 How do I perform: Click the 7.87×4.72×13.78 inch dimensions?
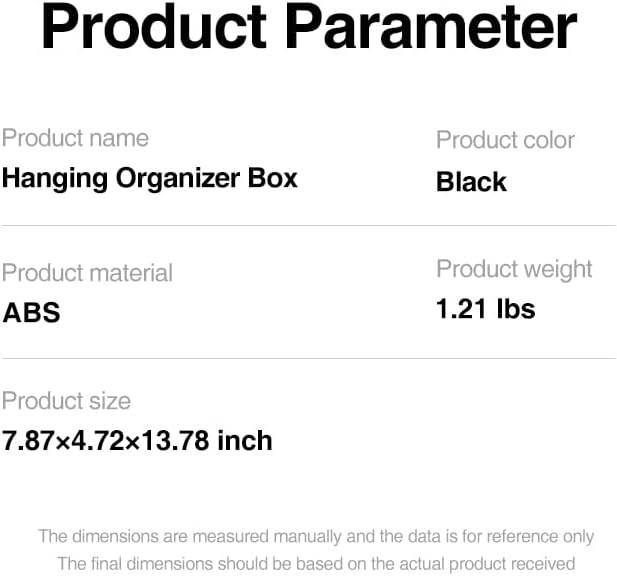[x=137, y=440]
